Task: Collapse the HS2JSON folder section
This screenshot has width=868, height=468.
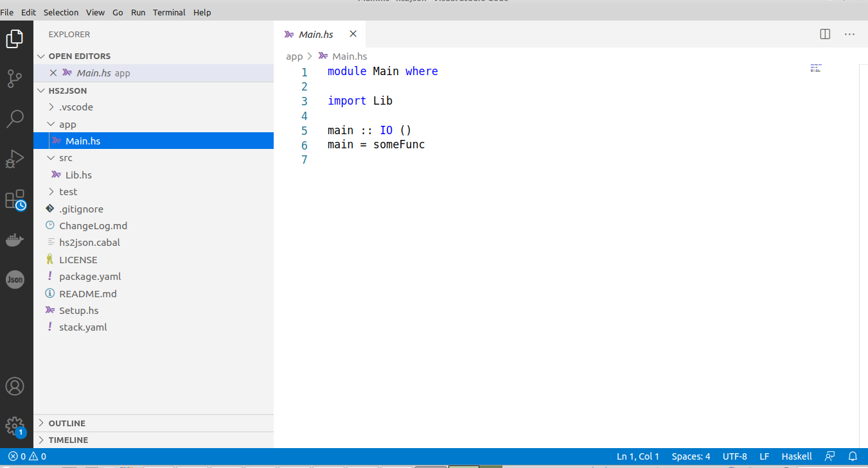Action: (154, 91)
